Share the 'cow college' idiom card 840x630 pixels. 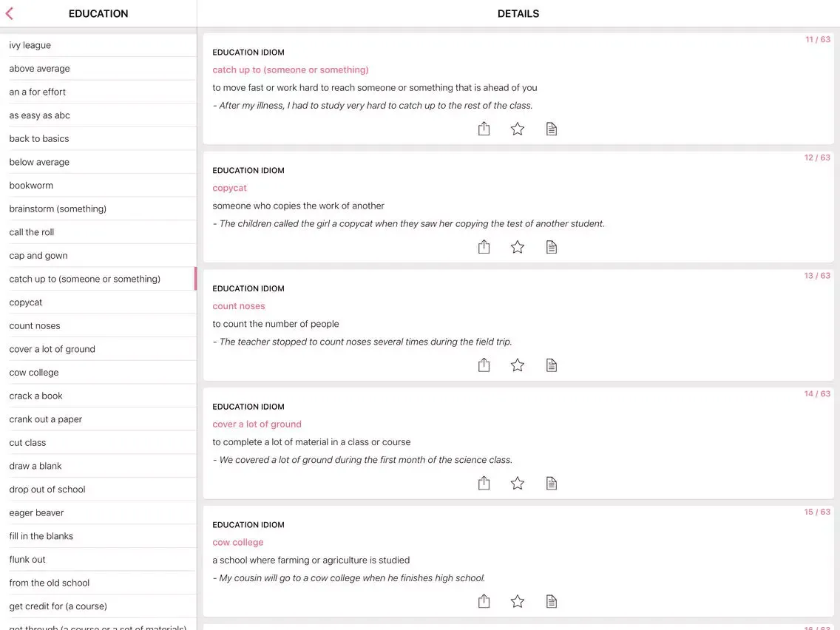pyautogui.click(x=484, y=601)
